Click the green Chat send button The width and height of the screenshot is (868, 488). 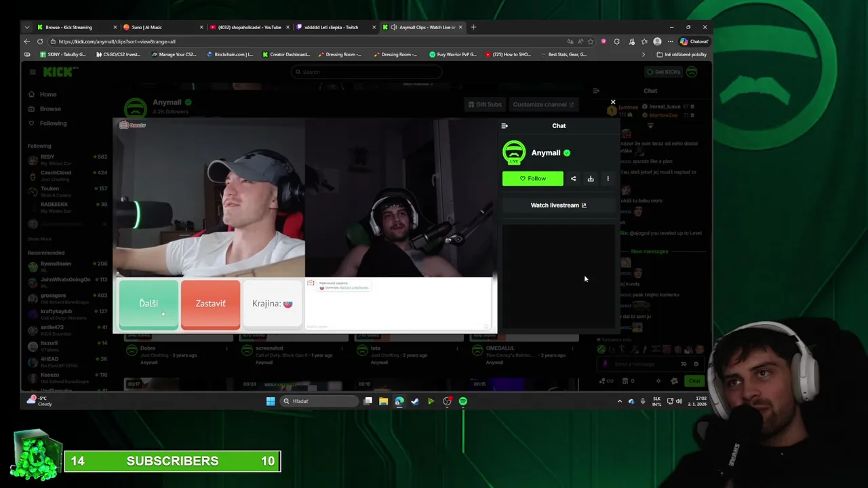pos(694,381)
